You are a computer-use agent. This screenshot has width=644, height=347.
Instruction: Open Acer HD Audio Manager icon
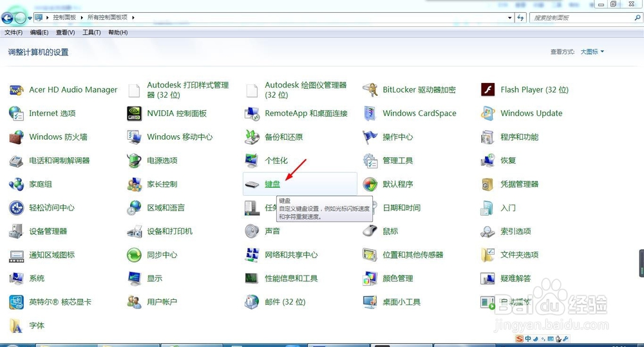click(17, 89)
